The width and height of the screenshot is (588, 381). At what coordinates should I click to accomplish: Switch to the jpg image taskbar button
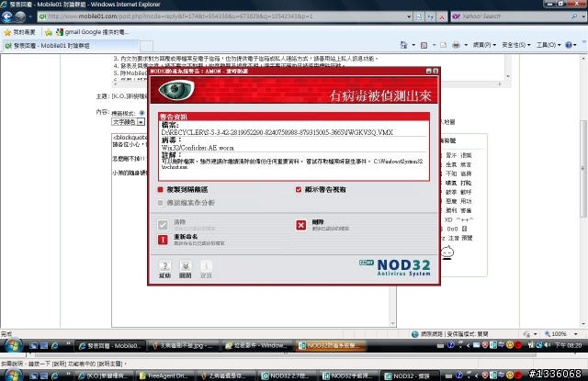[x=184, y=346]
